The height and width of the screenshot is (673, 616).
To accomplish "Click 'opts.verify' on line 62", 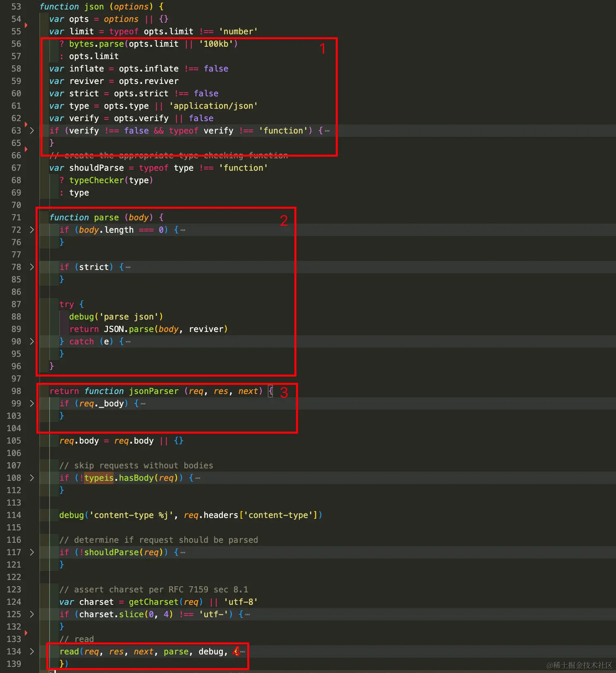I will pyautogui.click(x=141, y=118).
